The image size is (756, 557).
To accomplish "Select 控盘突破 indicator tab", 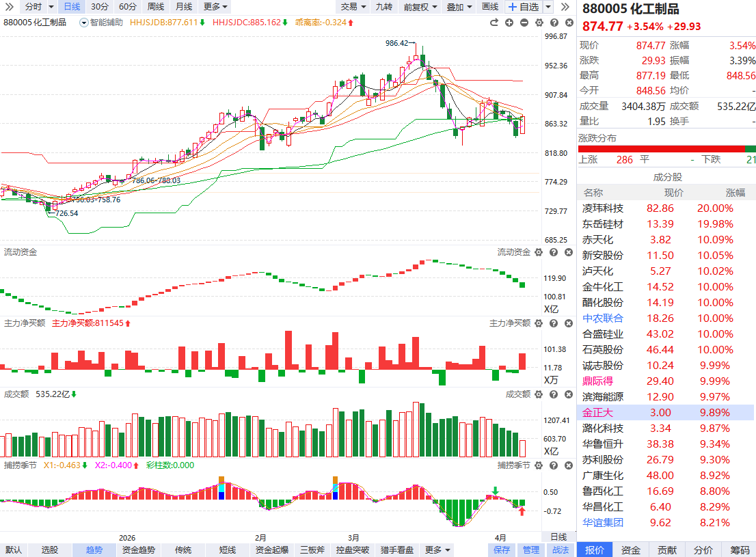I will click(x=353, y=550).
